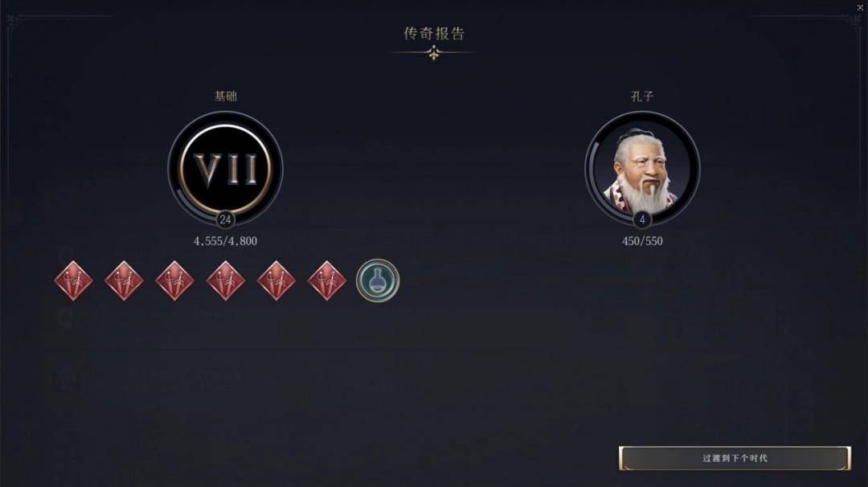The height and width of the screenshot is (487, 868).
Task: Click the fourth crossed-swords reward diamond
Action: tap(225, 280)
